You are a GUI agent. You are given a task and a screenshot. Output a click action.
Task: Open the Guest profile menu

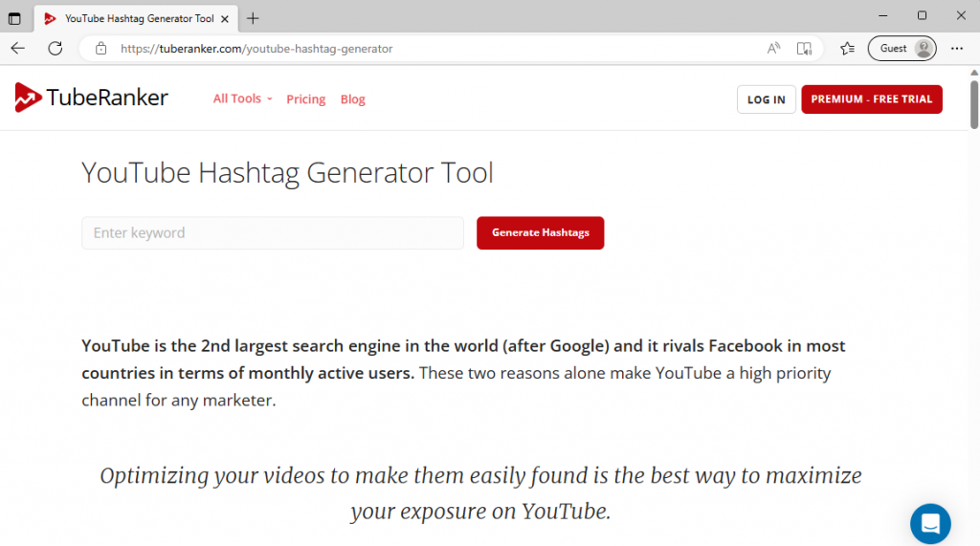(901, 49)
